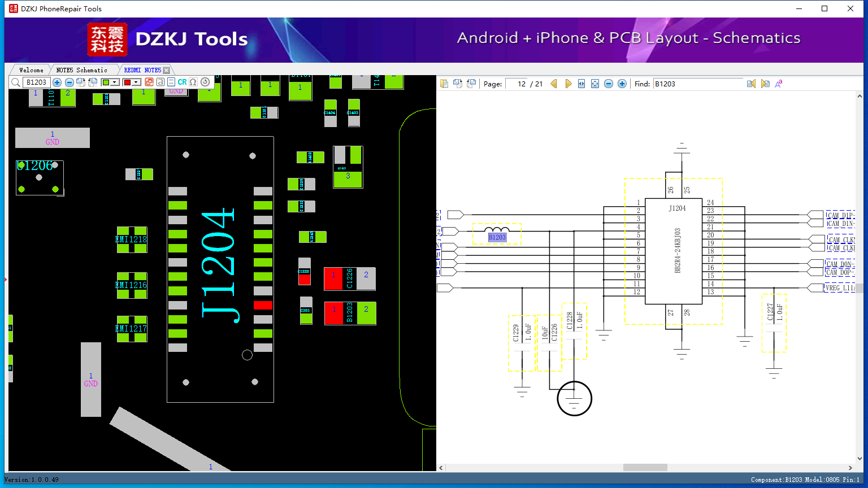
Task: Maximize the DZKJ PhoneRepair Tools window
Action: pos(824,8)
